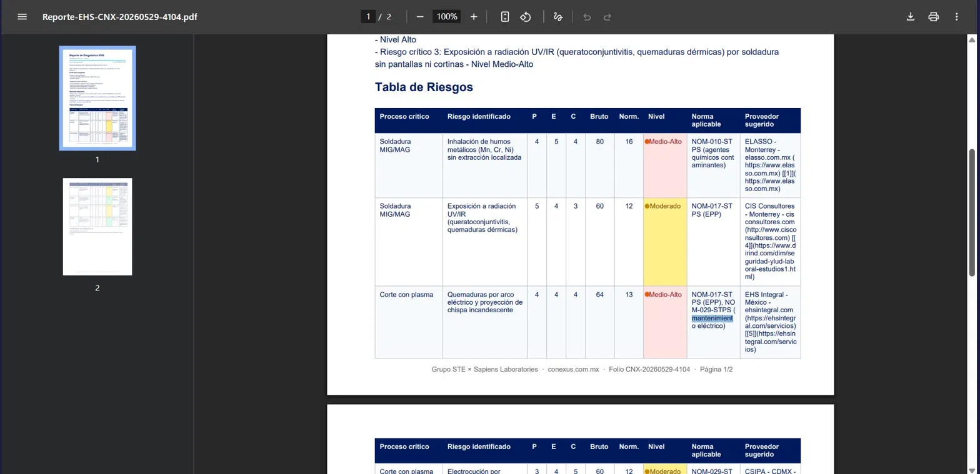
Task: Click the page footer Folio text
Action: click(650, 370)
